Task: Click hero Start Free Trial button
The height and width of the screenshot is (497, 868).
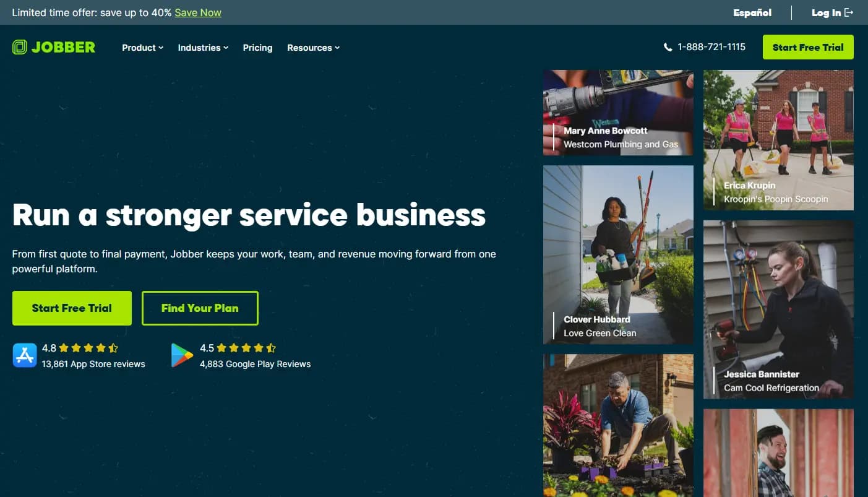Action: (72, 308)
